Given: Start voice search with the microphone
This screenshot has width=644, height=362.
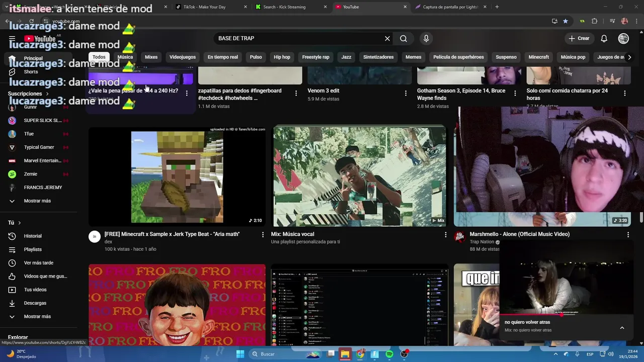Looking at the screenshot, I should tap(426, 39).
